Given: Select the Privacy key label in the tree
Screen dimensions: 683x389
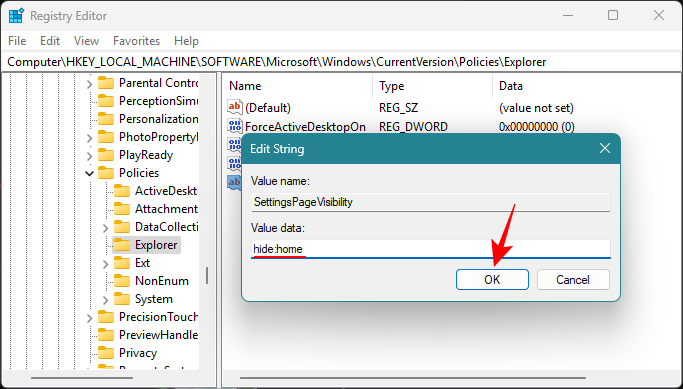Looking at the screenshot, I should point(138,353).
